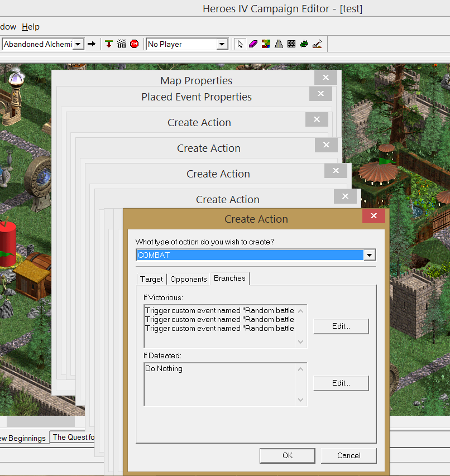Select the pink eraser tool
Viewport: 450px width, 476px height.
point(253,44)
